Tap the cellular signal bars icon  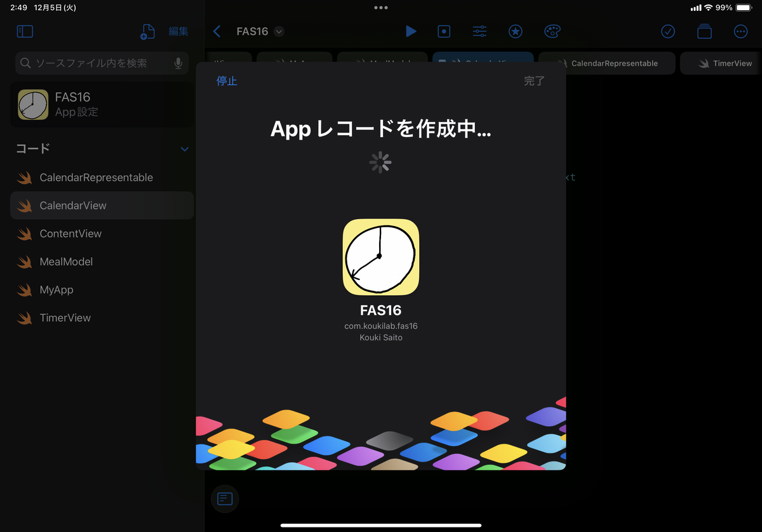695,8
